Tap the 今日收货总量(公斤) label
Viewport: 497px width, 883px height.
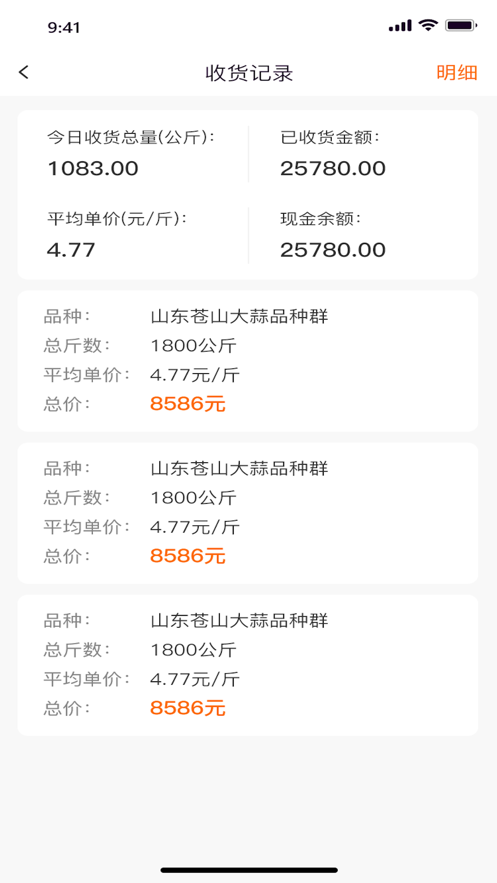tap(131, 138)
